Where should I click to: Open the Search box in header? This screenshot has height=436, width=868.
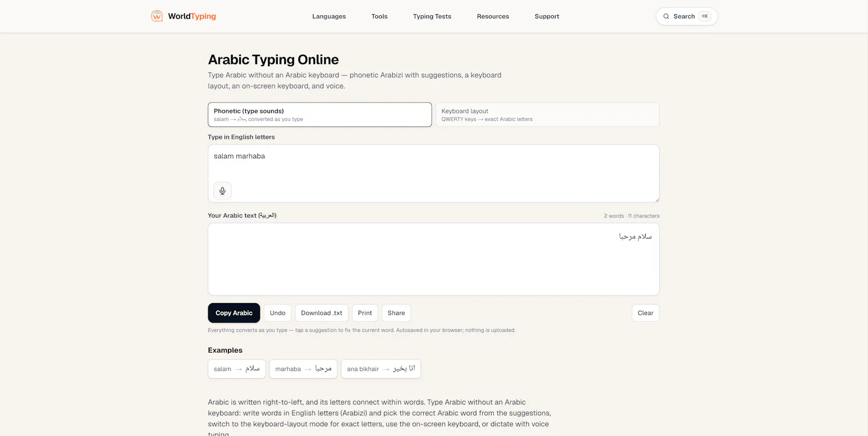[x=686, y=16]
